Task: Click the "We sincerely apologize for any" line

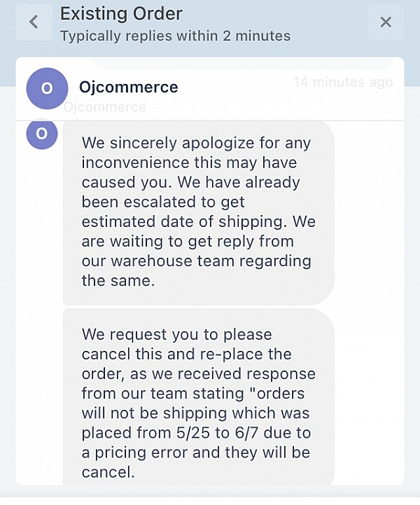Action: pyautogui.click(x=196, y=143)
